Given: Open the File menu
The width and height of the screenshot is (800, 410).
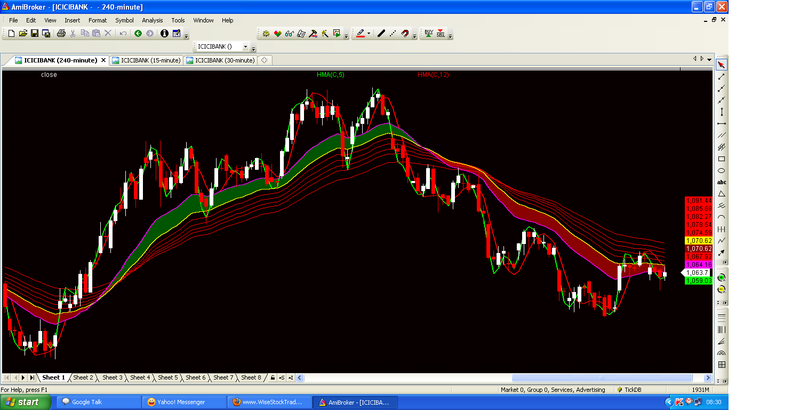Looking at the screenshot, I should [x=13, y=20].
